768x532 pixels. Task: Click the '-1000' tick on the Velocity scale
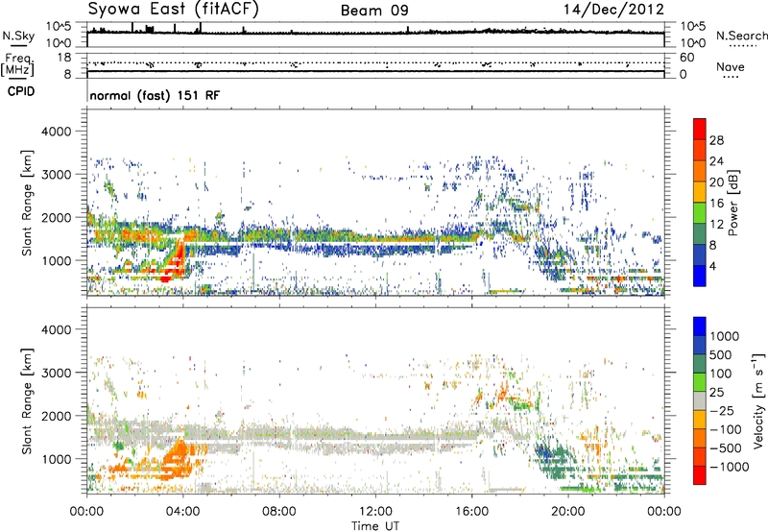pos(730,467)
